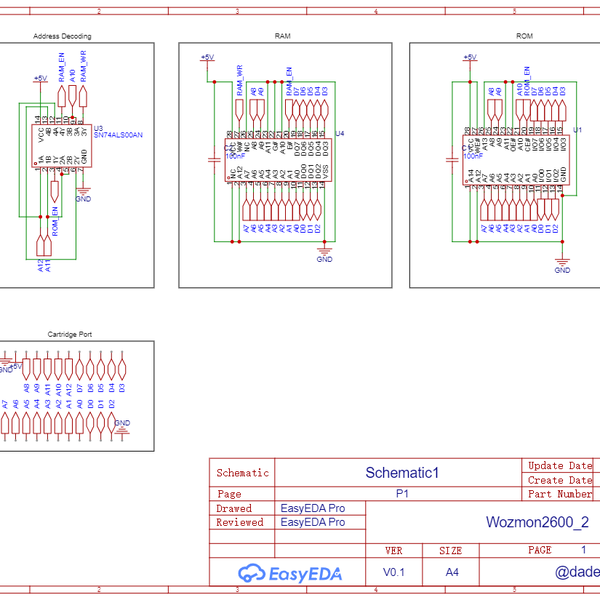Click the Wozmon2600_2 project name

pos(537,521)
